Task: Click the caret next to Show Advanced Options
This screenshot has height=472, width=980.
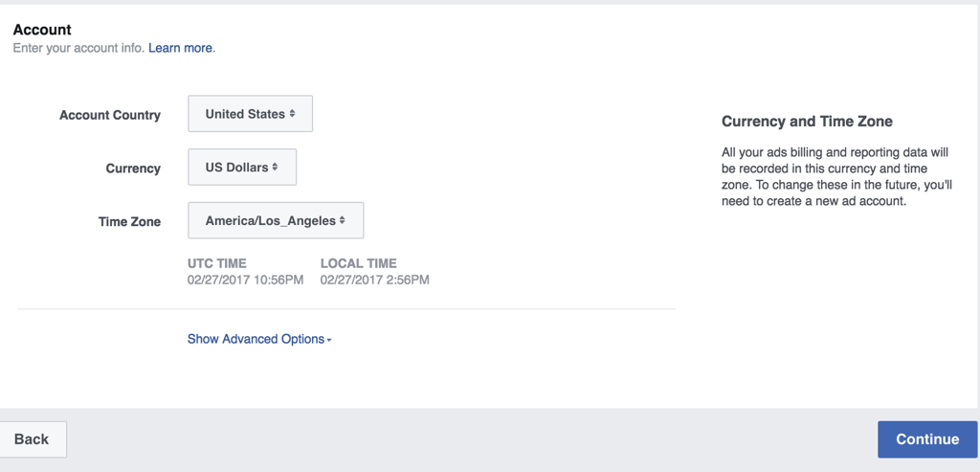Action: (329, 340)
